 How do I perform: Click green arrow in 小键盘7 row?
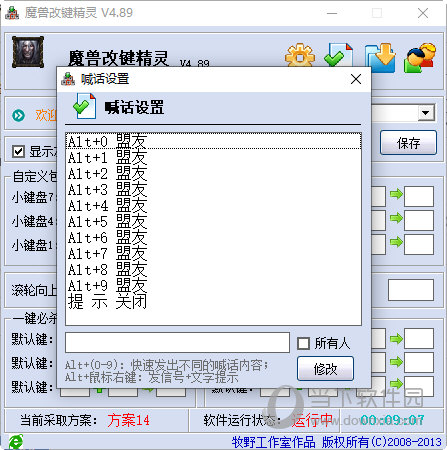point(396,194)
